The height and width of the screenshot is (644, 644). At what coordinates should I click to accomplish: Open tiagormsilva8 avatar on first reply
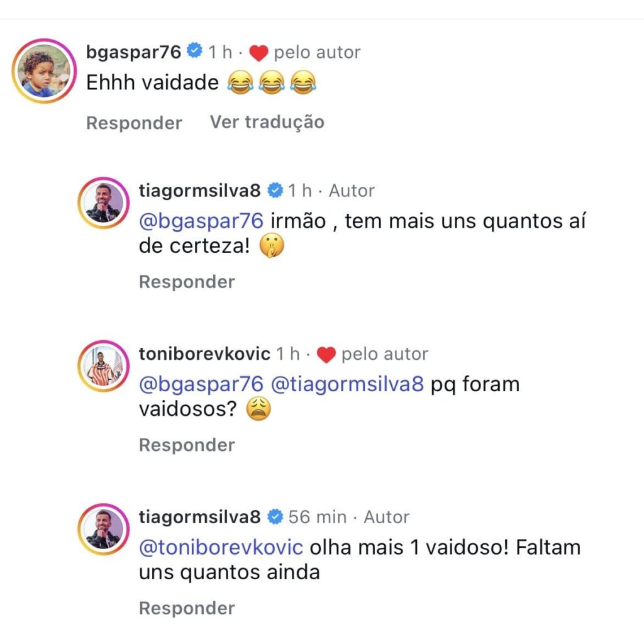tap(104, 203)
